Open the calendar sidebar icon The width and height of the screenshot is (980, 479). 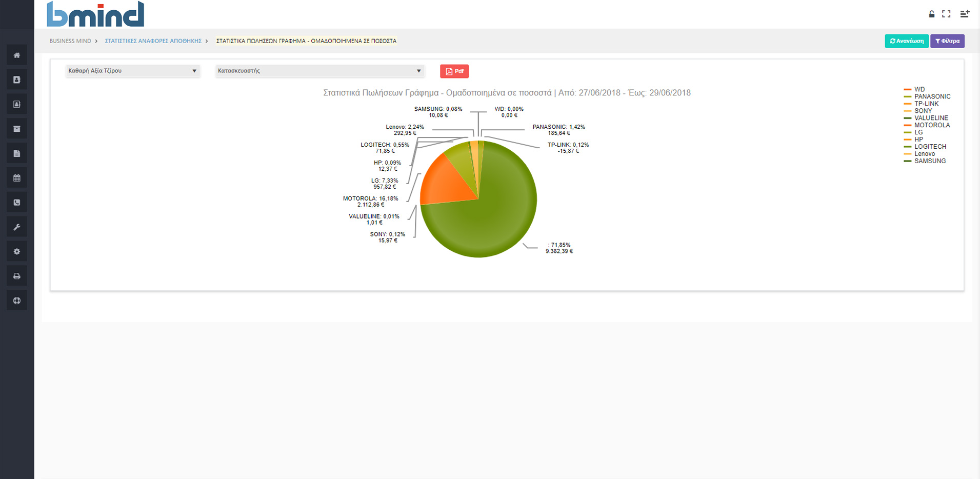[17, 178]
